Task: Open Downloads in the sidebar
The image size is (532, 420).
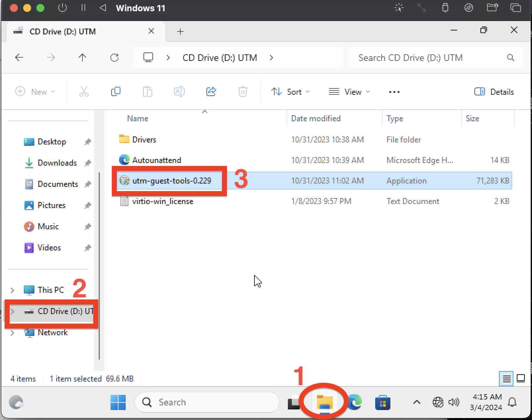Action: tap(57, 163)
